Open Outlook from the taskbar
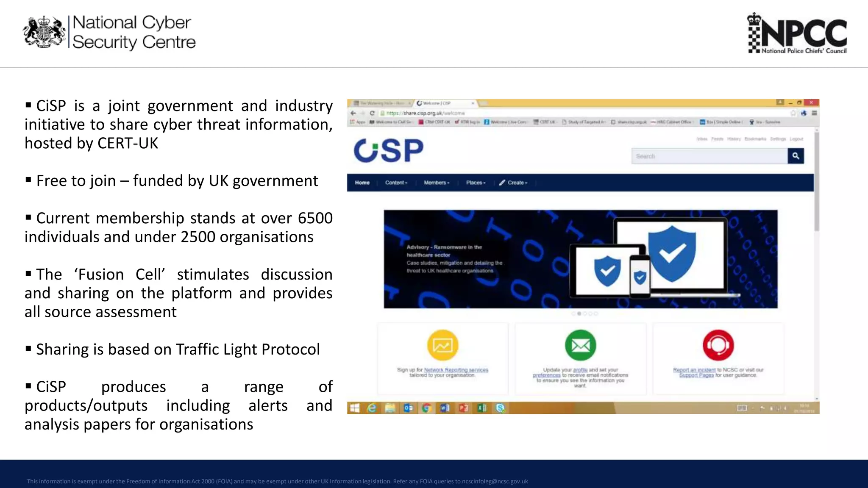868x488 pixels. [x=409, y=408]
